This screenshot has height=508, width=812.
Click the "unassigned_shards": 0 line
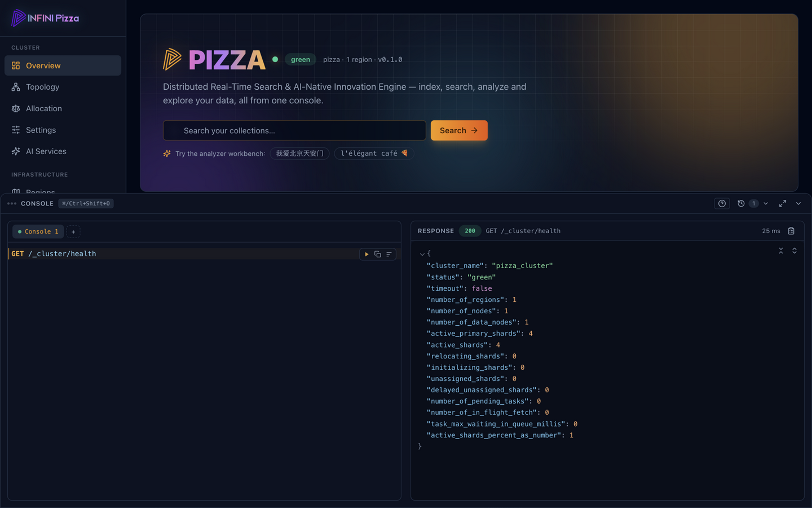click(x=471, y=379)
